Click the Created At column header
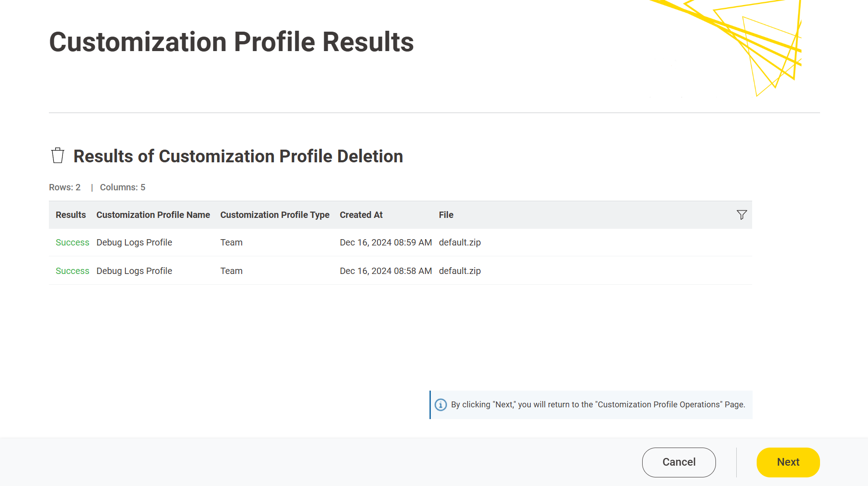Viewport: 868px width, 486px height. click(x=361, y=215)
